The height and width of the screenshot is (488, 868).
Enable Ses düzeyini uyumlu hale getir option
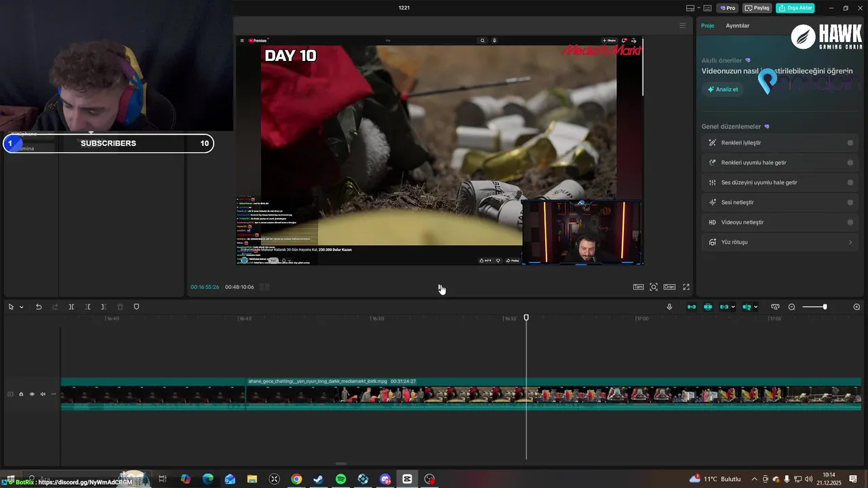pyautogui.click(x=850, y=182)
